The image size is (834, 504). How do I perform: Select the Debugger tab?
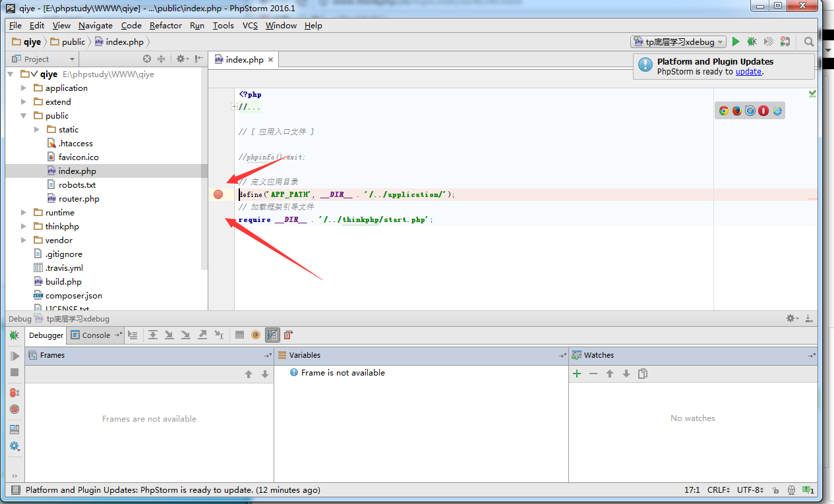(x=46, y=335)
